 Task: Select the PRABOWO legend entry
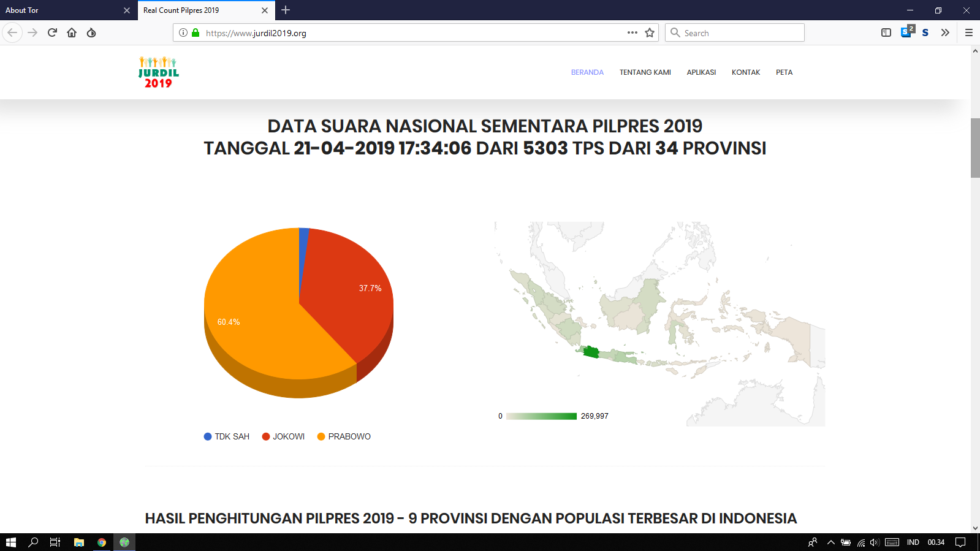(344, 436)
